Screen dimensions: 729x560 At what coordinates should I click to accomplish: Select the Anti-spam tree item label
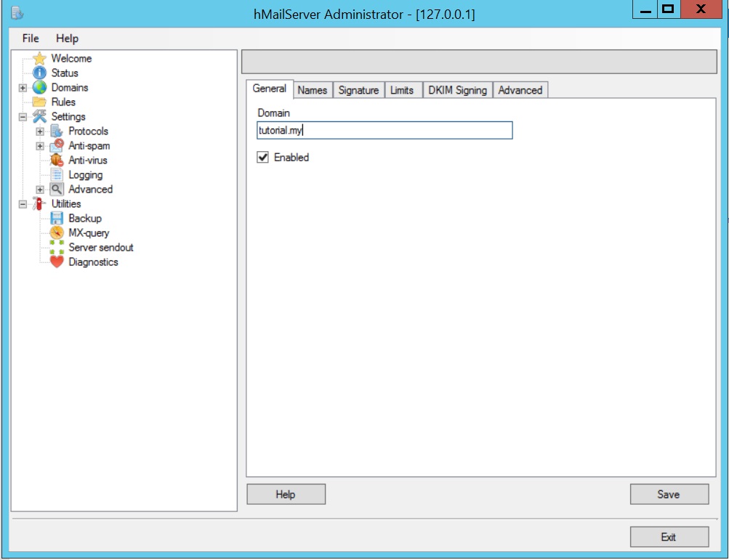click(89, 146)
